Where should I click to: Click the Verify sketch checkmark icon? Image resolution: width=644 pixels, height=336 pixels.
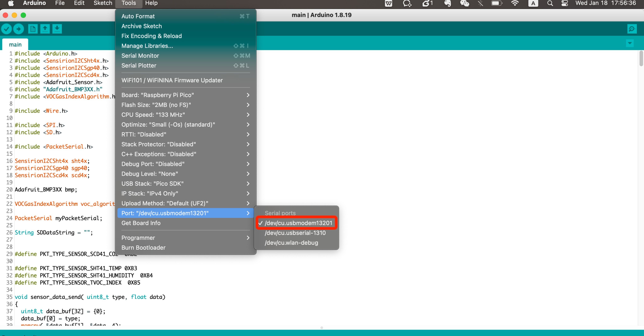click(x=6, y=29)
